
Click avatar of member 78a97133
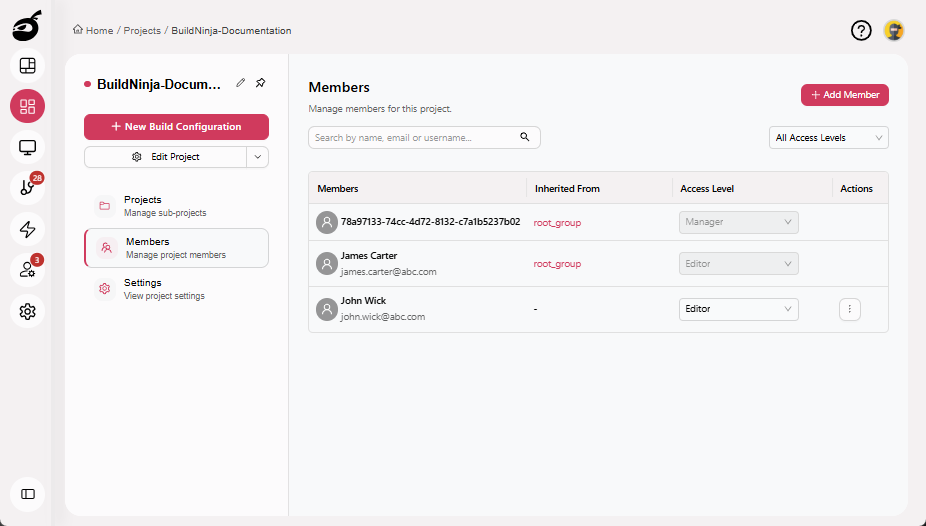(327, 223)
